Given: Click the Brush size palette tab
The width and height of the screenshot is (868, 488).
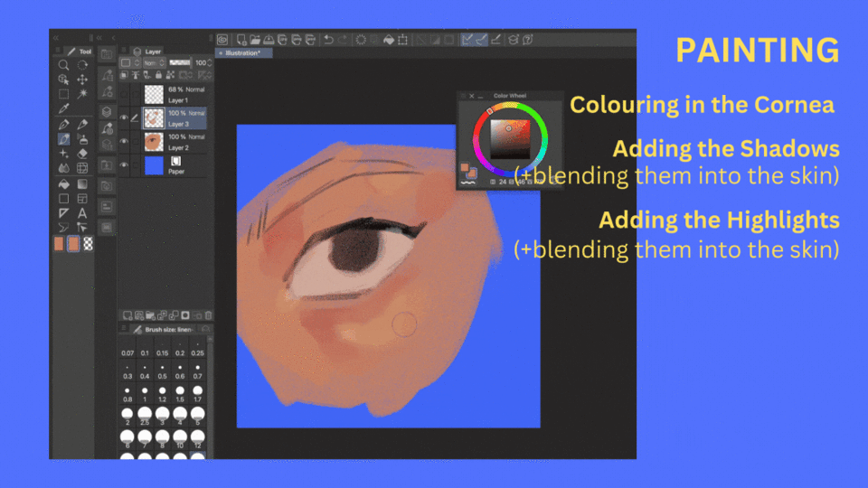Looking at the screenshot, I should point(164,330).
